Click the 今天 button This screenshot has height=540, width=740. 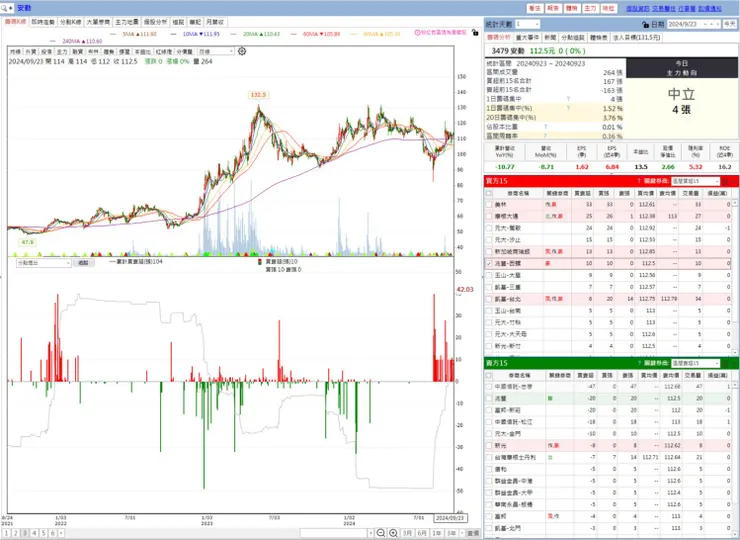pyautogui.click(x=730, y=24)
